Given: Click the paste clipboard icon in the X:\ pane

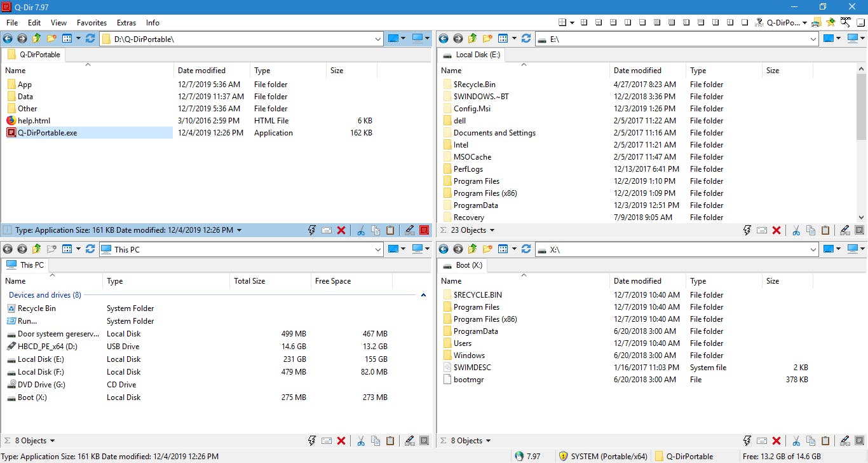Looking at the screenshot, I should pos(826,441).
